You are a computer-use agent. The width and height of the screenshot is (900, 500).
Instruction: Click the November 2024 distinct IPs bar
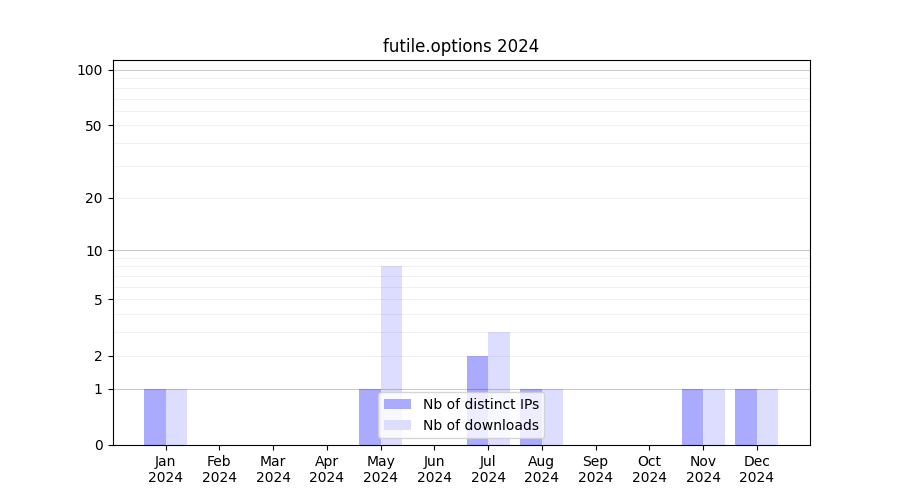[692, 416]
